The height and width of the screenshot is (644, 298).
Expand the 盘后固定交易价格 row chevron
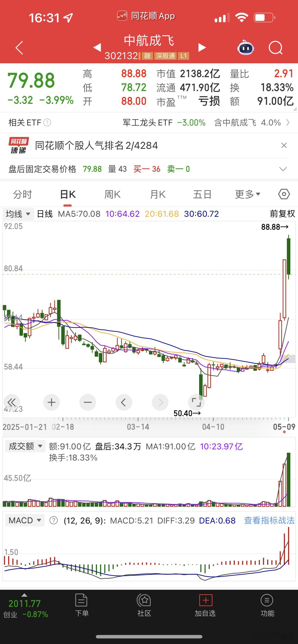coord(283,169)
